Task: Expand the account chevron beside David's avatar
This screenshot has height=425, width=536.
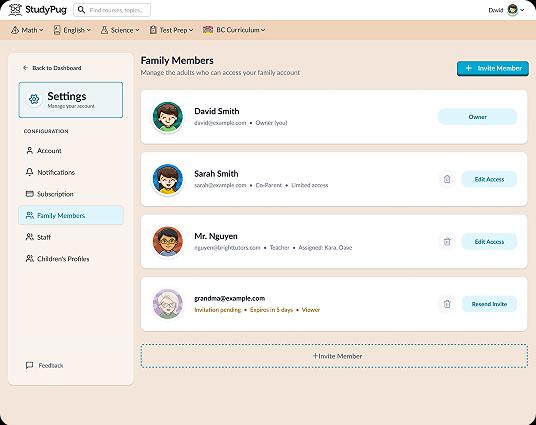Action: click(x=522, y=10)
